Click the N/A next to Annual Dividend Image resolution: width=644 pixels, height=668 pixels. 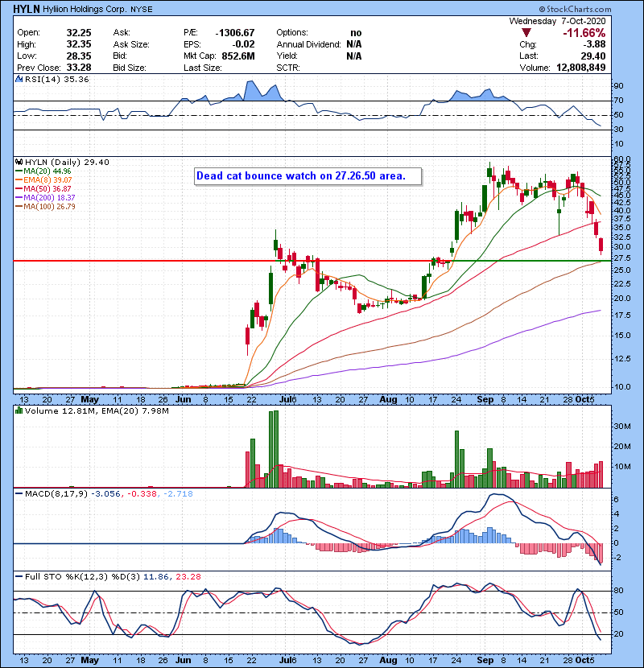(x=353, y=44)
